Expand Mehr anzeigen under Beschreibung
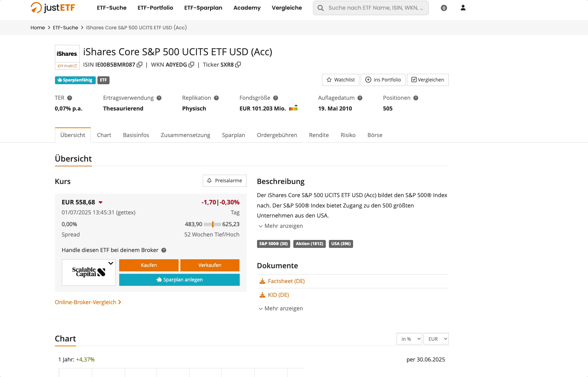The image size is (588, 377). coord(281,226)
